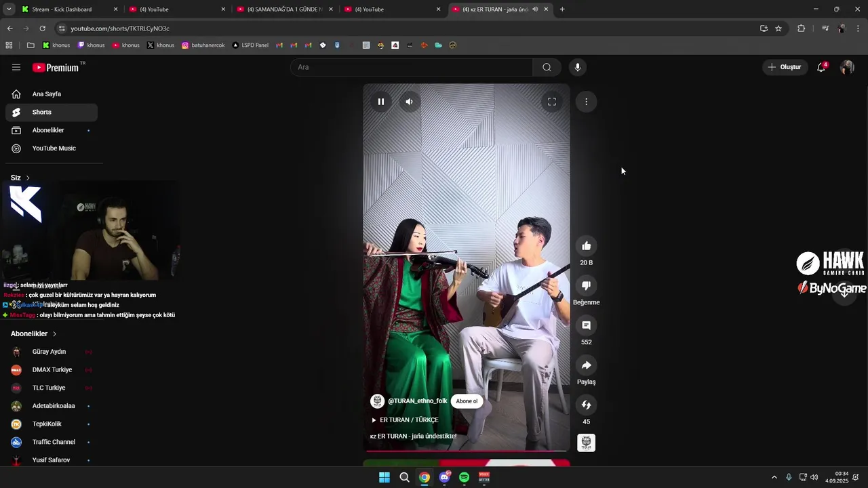Pause the playing Short
This screenshot has width=868, height=488.
pyautogui.click(x=381, y=102)
